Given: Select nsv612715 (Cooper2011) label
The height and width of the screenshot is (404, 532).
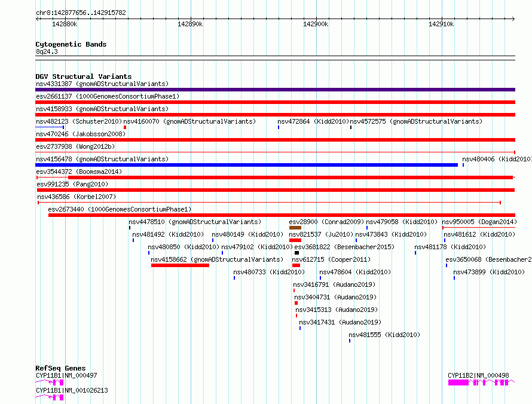Looking at the screenshot, I should point(331,259).
